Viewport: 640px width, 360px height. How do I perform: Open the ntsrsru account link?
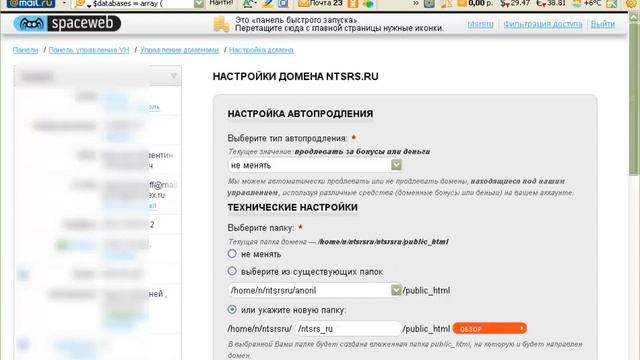(480, 24)
